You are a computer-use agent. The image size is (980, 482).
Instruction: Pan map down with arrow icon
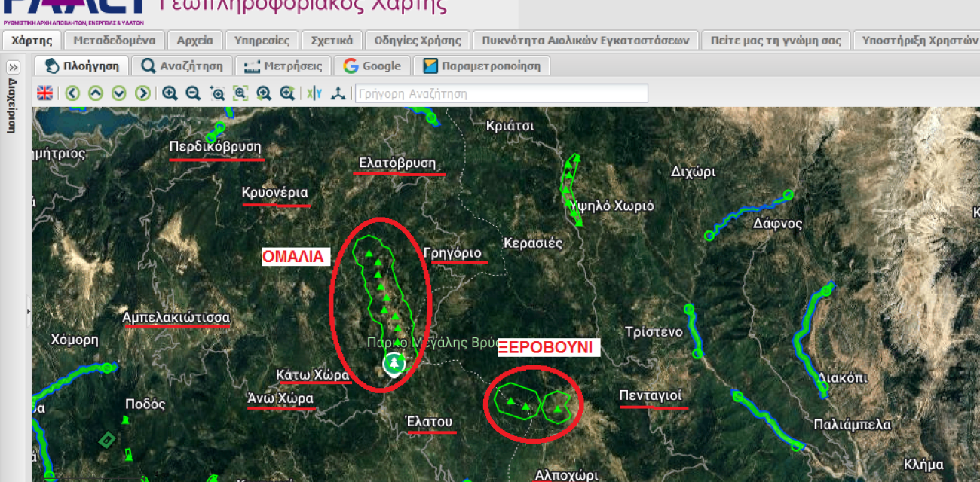coord(119,93)
